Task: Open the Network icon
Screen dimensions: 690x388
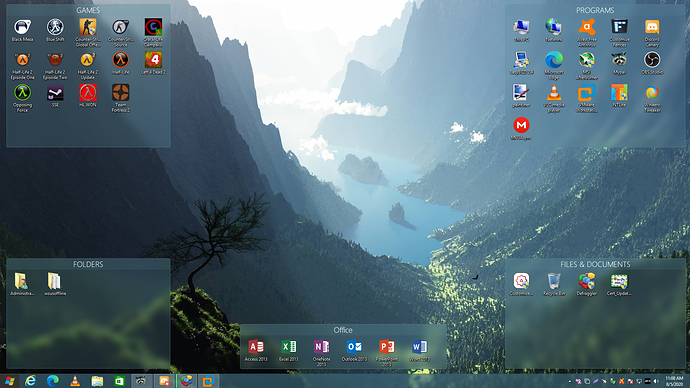Action: 554,30
